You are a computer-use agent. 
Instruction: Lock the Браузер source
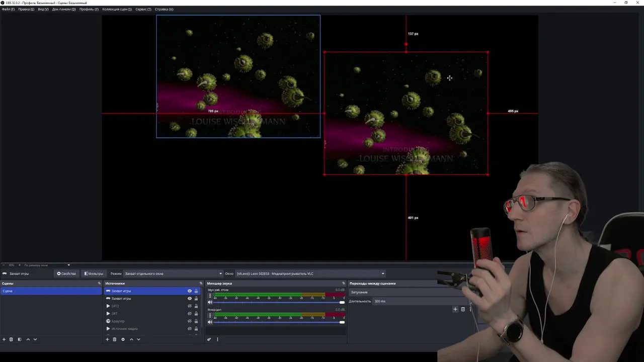coord(196,321)
